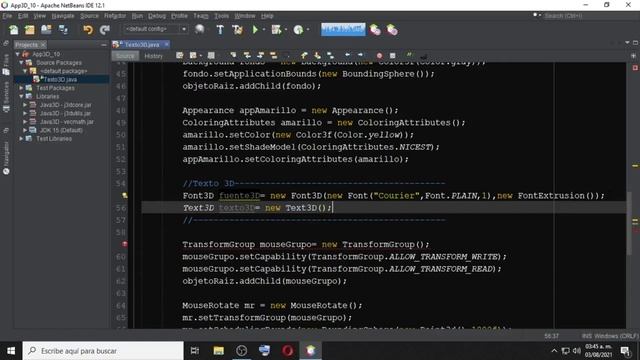The height and width of the screenshot is (360, 640).
Task: Close the Texto3D.java editor tab
Action: pos(167,44)
